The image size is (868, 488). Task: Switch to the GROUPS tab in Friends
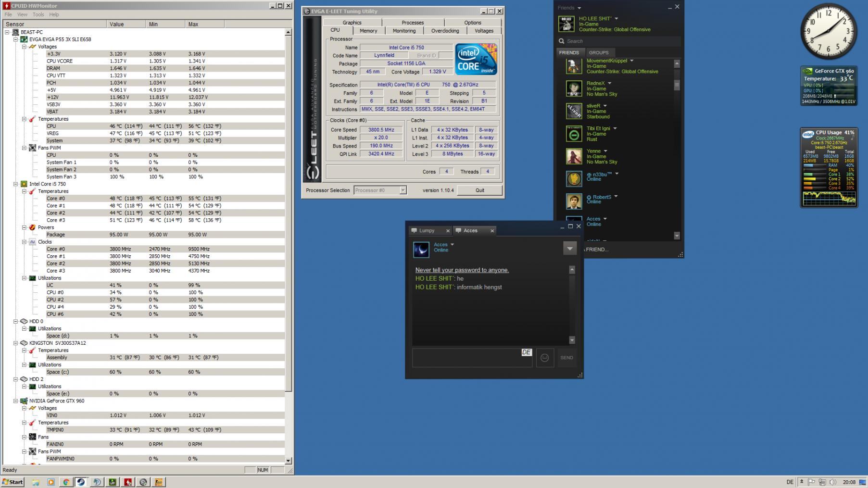tap(599, 52)
